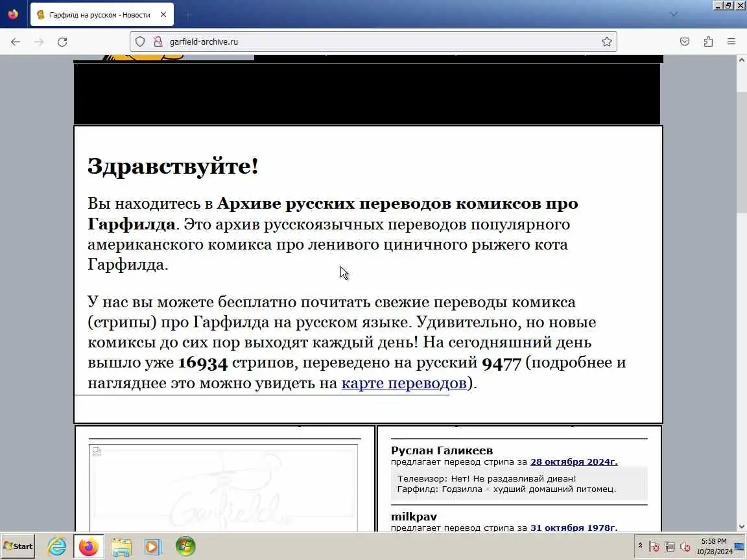Viewport: 747px width, 560px height.
Task: Go back using the browser back arrow
Action: (16, 42)
